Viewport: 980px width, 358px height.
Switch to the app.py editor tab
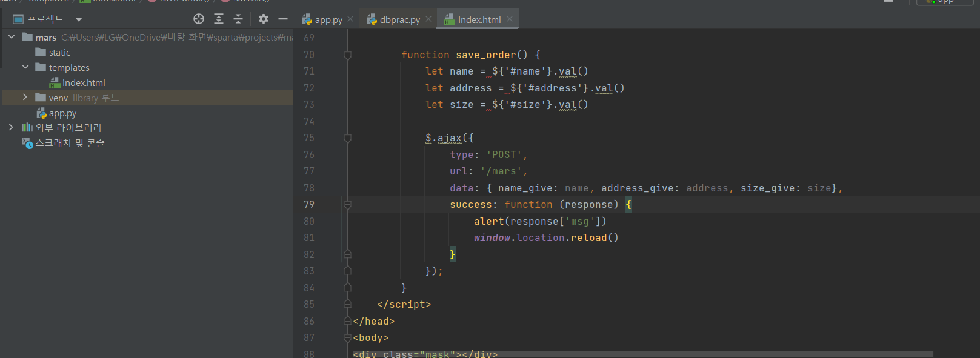tap(328, 19)
